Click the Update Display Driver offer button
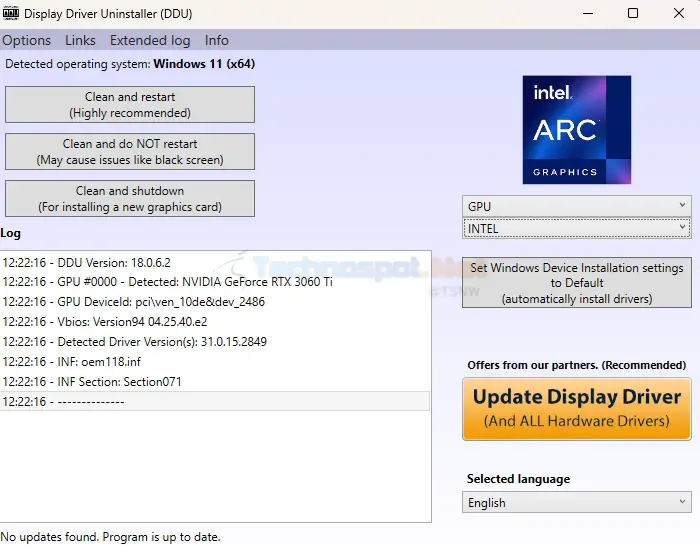 pos(577,409)
